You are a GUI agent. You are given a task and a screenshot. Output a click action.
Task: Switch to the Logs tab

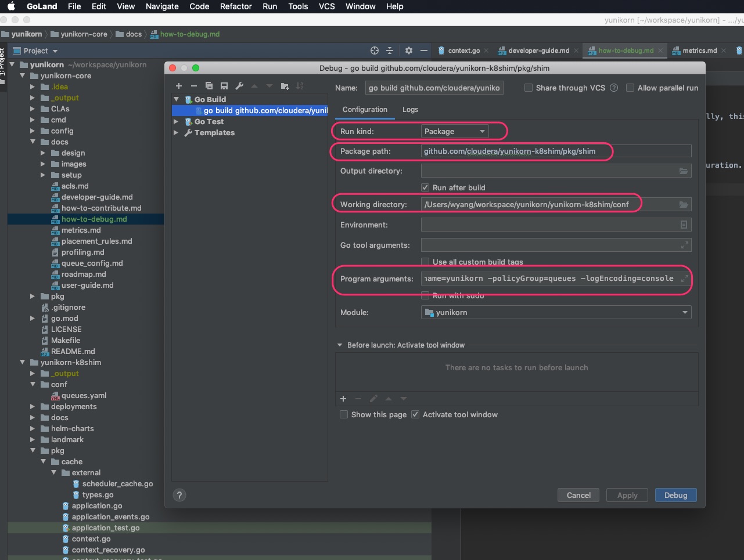(410, 110)
